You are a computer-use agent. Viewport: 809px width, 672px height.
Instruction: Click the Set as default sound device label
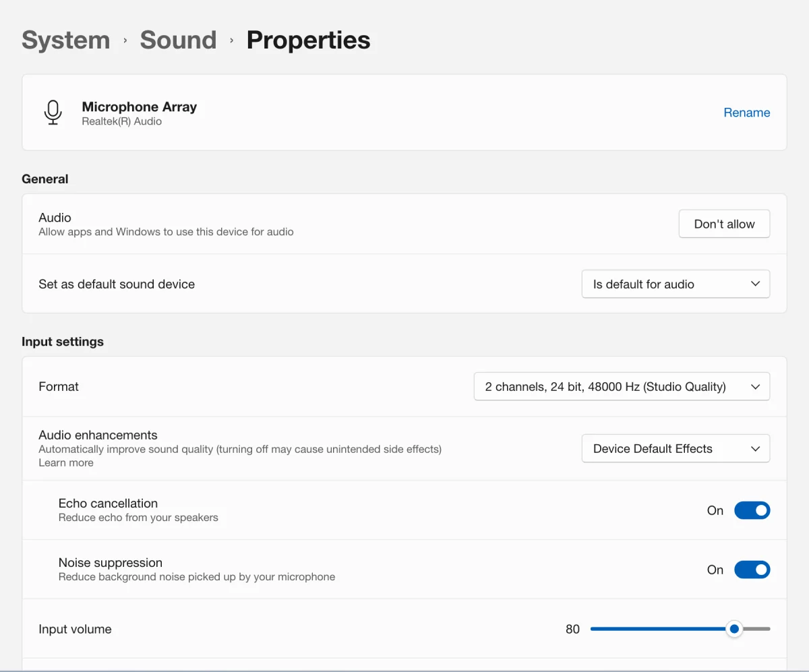pos(117,284)
